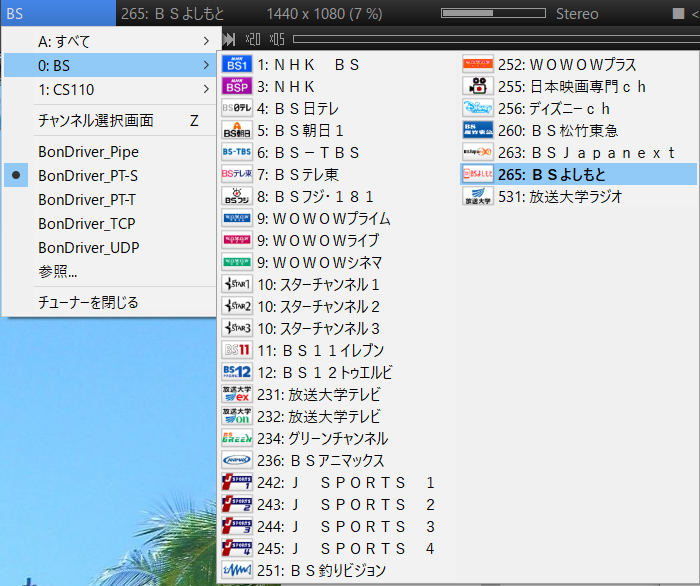This screenshot has width=700, height=586.
Task: Click the WOWOWライブ channel logo
Action: (x=237, y=240)
